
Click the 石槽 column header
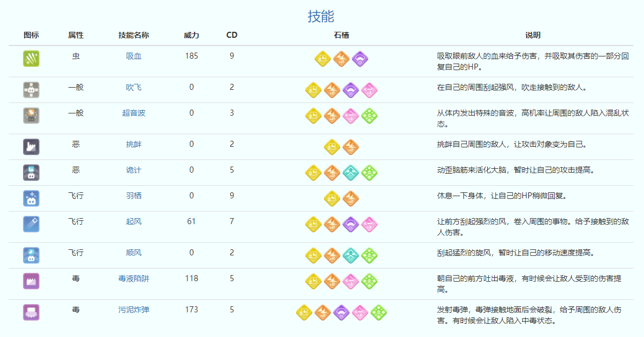(341, 35)
